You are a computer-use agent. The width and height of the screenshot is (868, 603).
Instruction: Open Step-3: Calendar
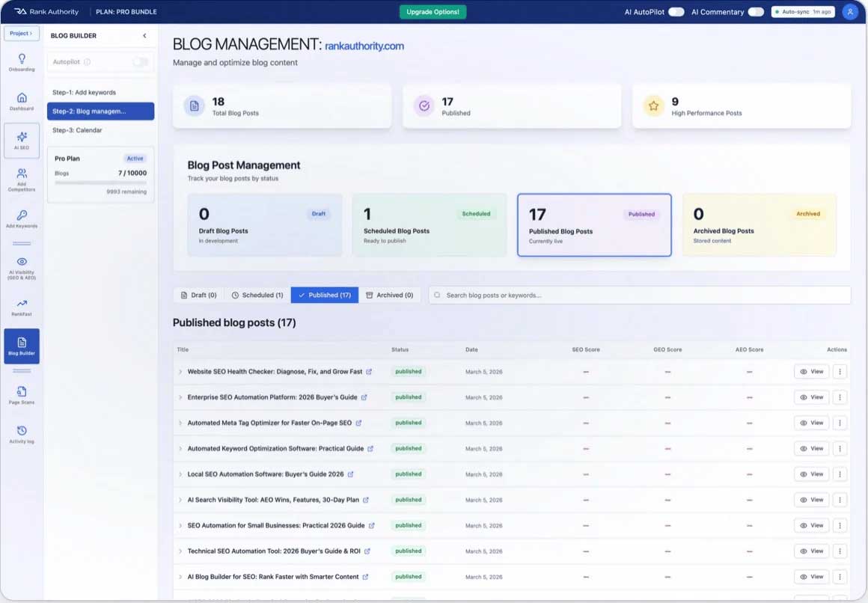point(78,130)
